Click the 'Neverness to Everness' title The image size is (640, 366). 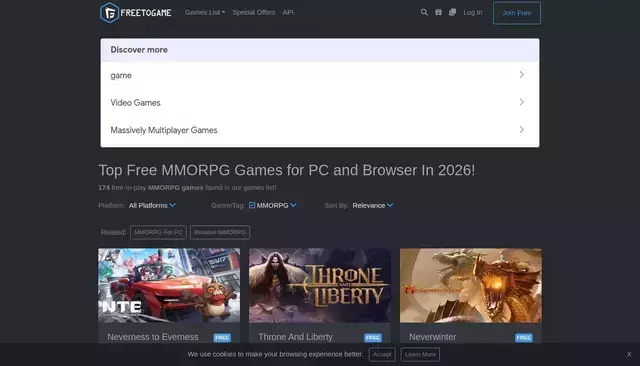pos(153,337)
